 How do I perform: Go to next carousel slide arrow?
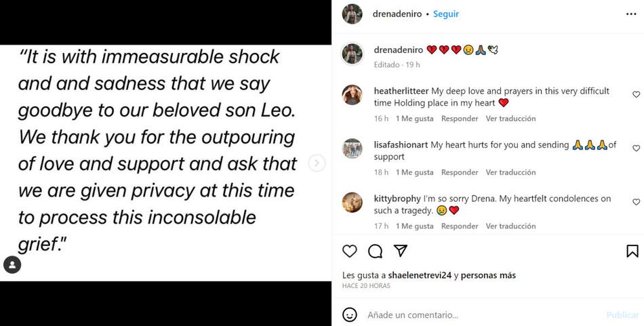317,163
